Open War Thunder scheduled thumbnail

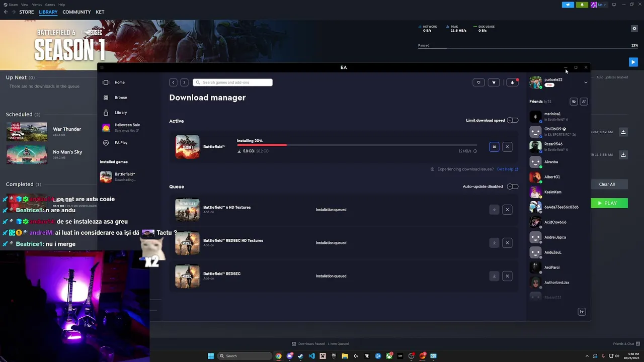27,132
